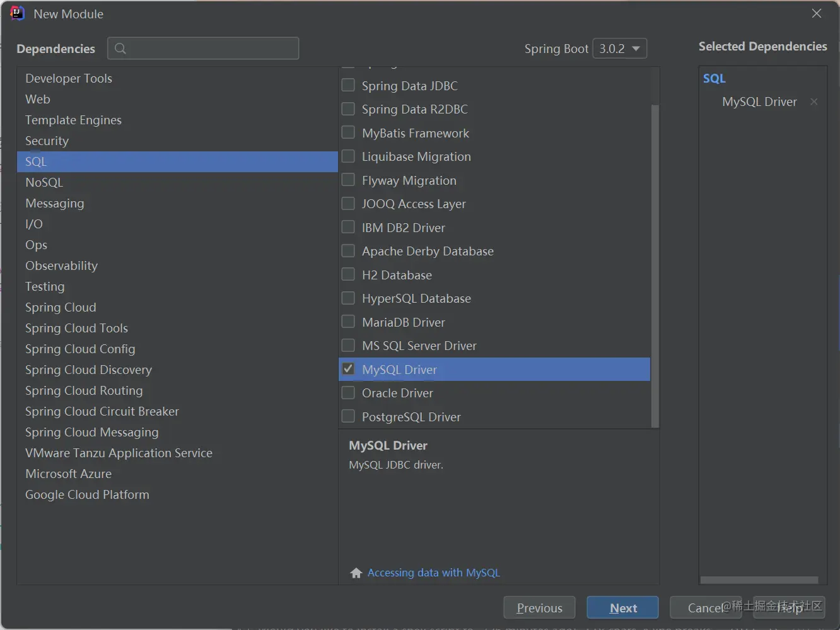Open Spring Cloud Routing category
The width and height of the screenshot is (840, 630).
177,390
